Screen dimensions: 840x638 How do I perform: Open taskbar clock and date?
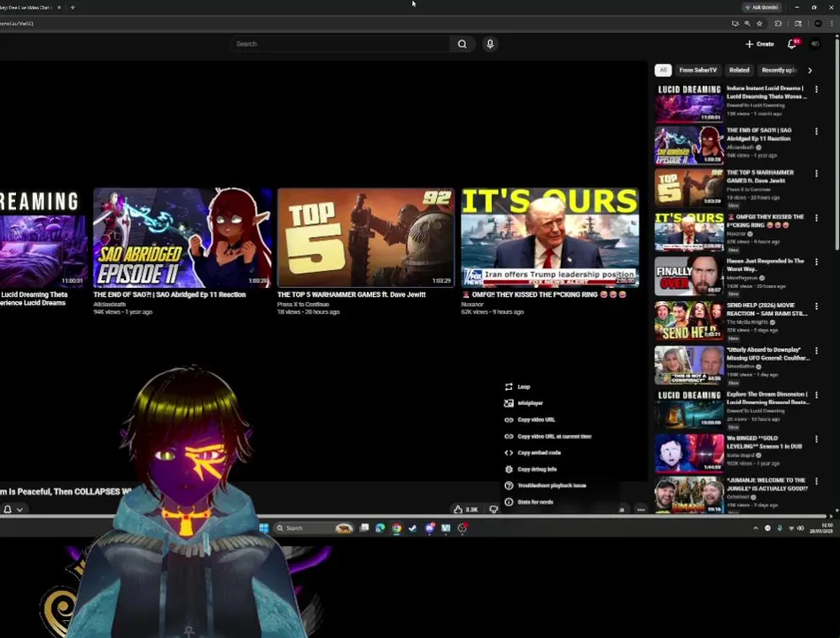click(821, 528)
